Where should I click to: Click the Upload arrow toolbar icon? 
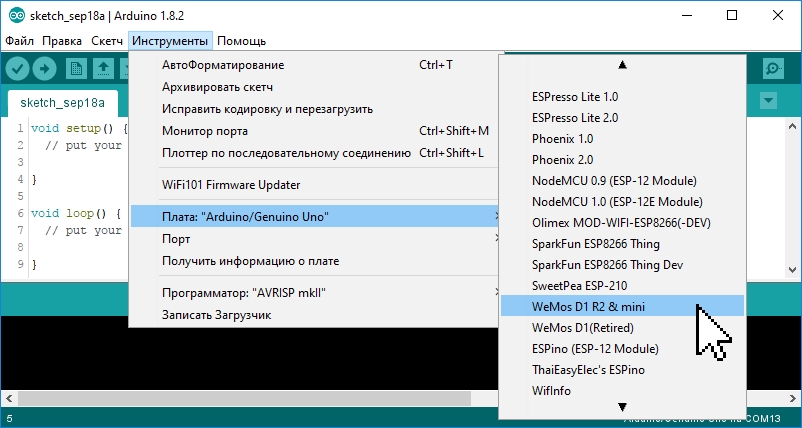(x=44, y=69)
